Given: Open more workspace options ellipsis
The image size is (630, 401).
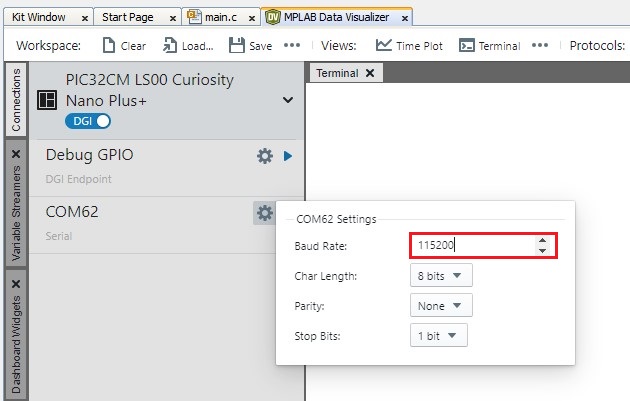Looking at the screenshot, I should click(x=291, y=45).
